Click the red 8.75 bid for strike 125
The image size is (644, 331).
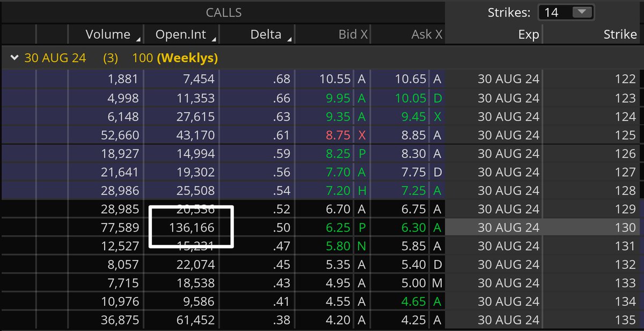click(x=338, y=135)
